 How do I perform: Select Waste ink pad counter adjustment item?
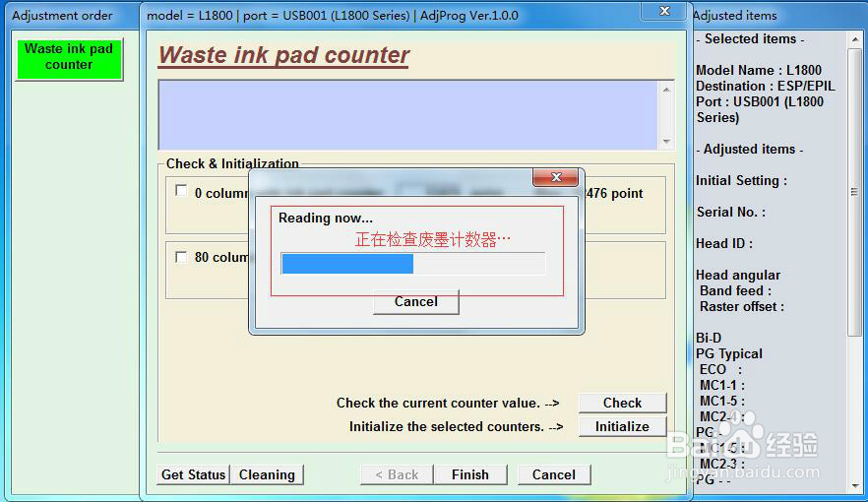coord(69,59)
